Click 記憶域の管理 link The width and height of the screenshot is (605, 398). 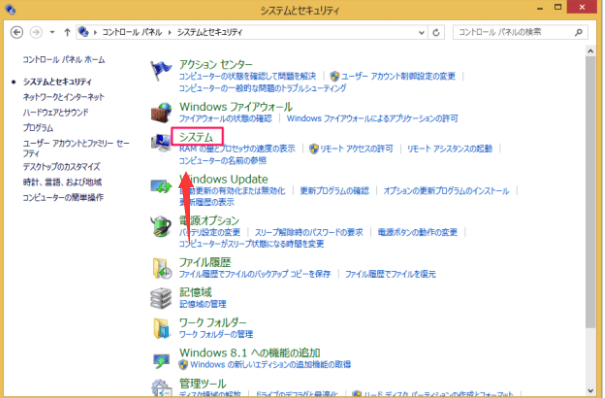coord(203,304)
